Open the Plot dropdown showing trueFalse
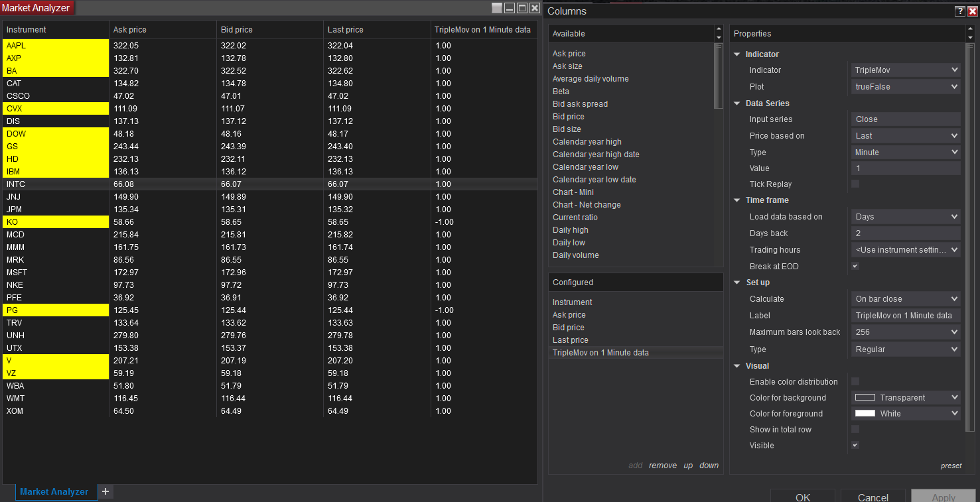Viewport: 980px width, 502px height. pyautogui.click(x=906, y=86)
